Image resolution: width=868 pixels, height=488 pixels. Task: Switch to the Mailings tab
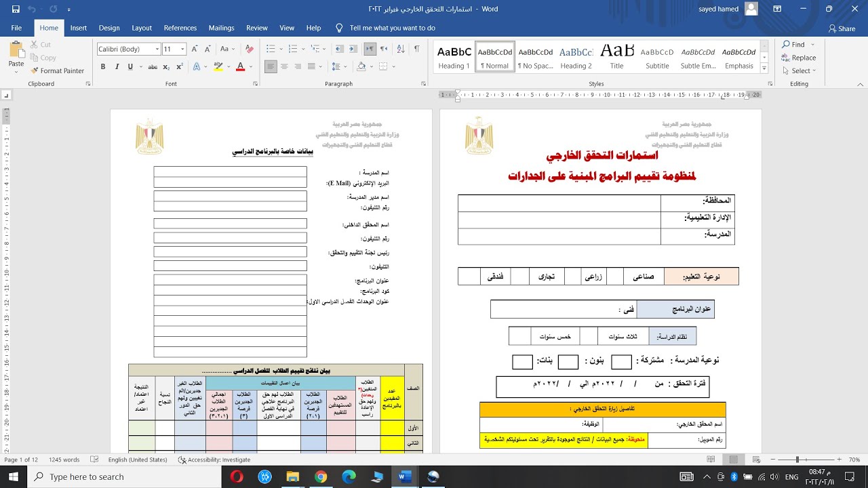pyautogui.click(x=221, y=28)
